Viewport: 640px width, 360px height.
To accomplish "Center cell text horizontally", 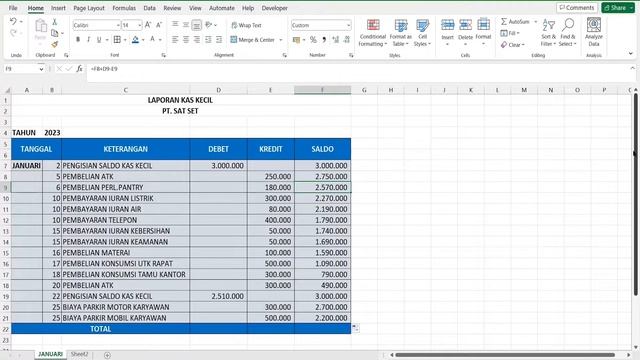I will pos(186,40).
